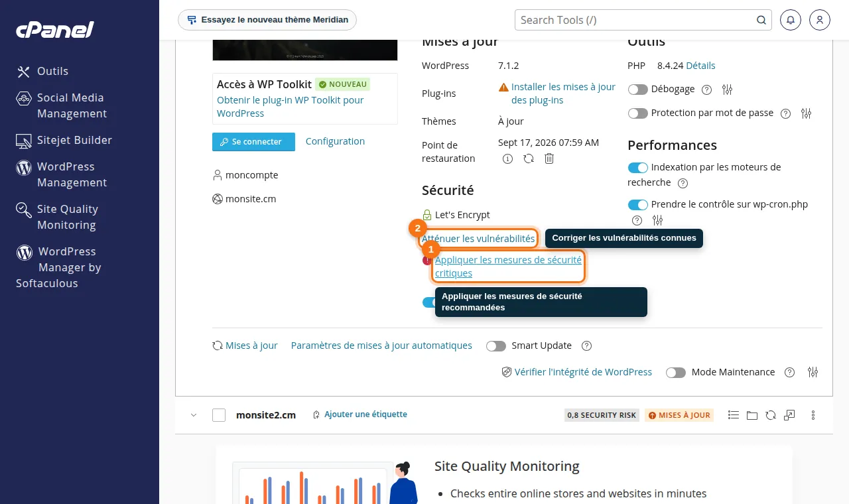Viewport: 849px width, 504px height.
Task: Open help icon next to Débogage
Action: pos(706,90)
